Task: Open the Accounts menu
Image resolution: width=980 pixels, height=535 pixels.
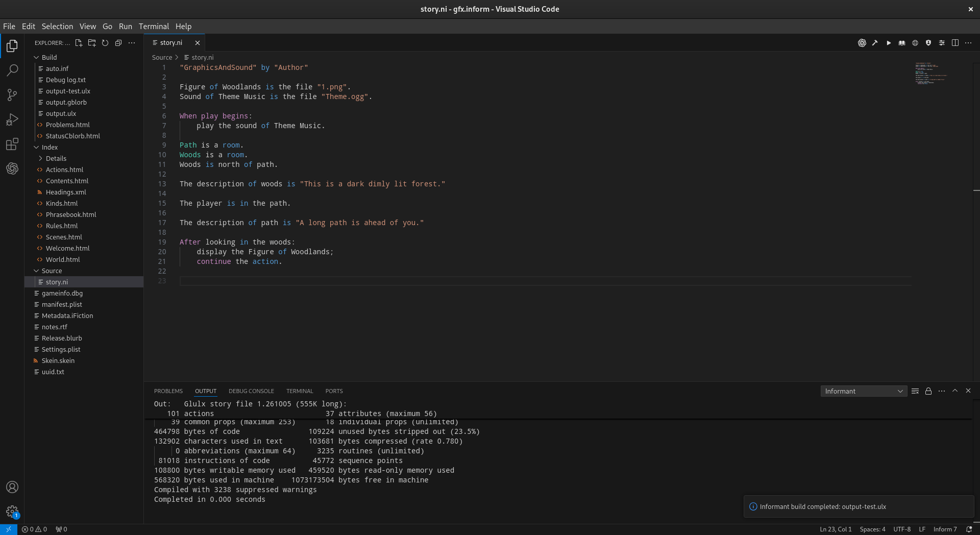Action: [12, 487]
